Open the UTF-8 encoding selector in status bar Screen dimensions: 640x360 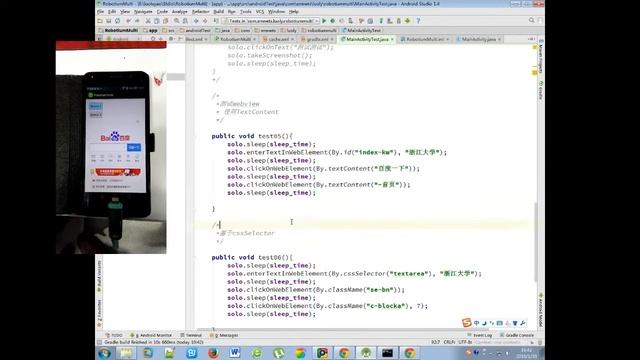tap(465, 342)
